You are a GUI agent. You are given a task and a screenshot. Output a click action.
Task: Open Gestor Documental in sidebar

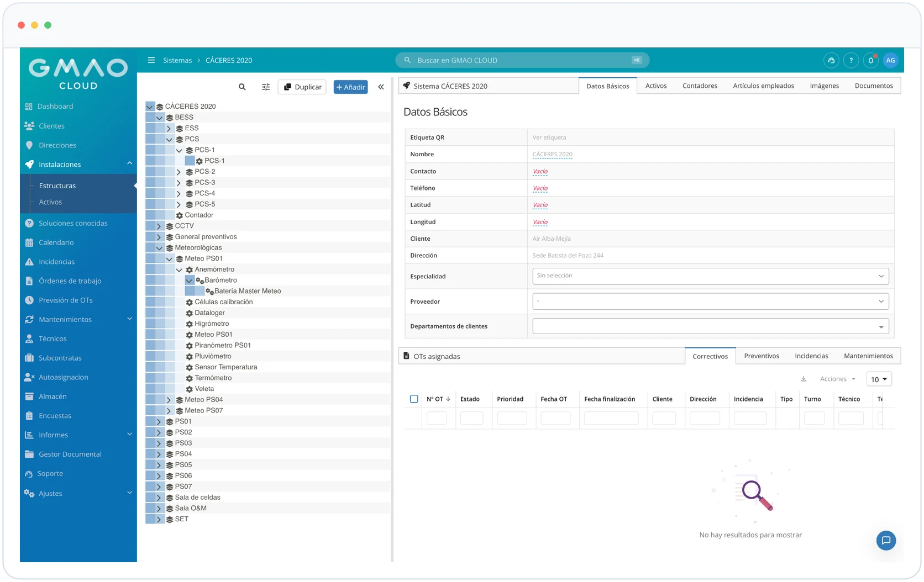(70, 454)
